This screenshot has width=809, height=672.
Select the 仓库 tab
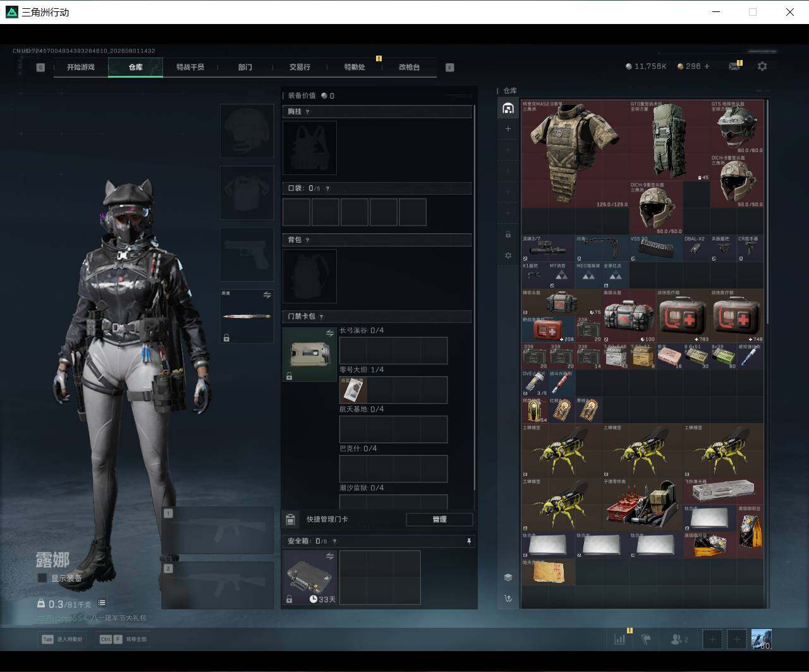[x=136, y=67]
